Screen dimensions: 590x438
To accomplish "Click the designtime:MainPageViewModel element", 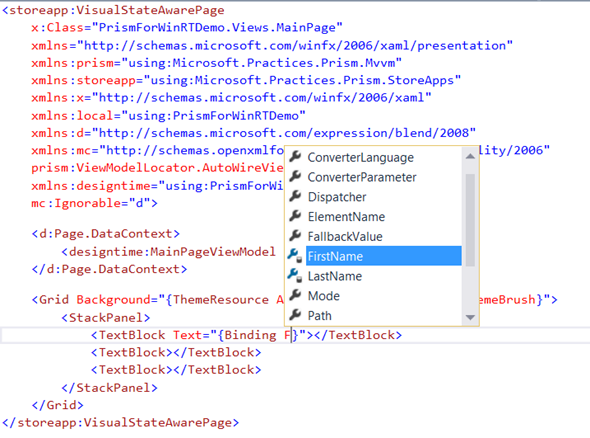I will tap(169, 251).
